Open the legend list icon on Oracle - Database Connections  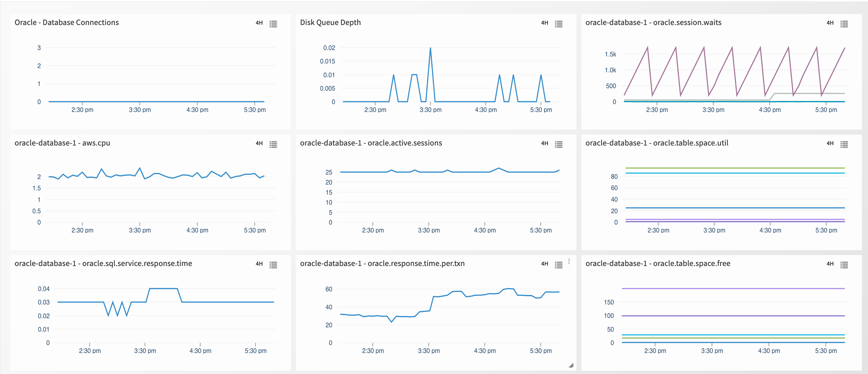[274, 24]
